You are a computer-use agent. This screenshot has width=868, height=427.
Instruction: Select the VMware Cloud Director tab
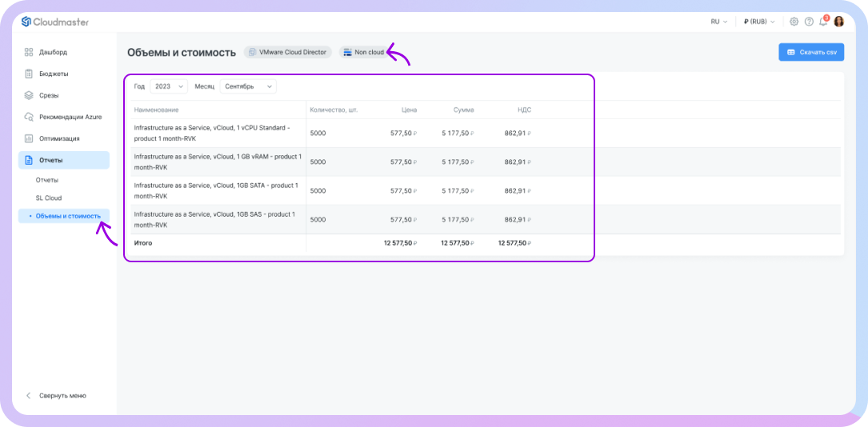pos(287,52)
